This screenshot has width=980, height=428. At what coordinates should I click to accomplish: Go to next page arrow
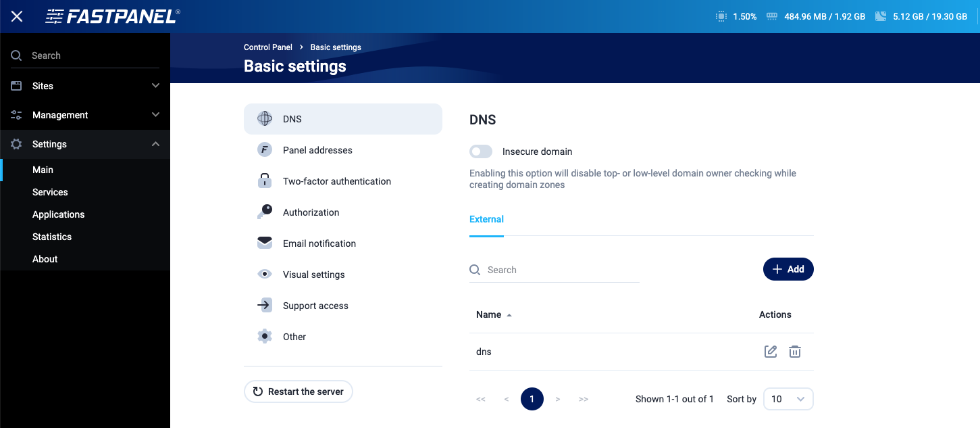[x=558, y=400]
